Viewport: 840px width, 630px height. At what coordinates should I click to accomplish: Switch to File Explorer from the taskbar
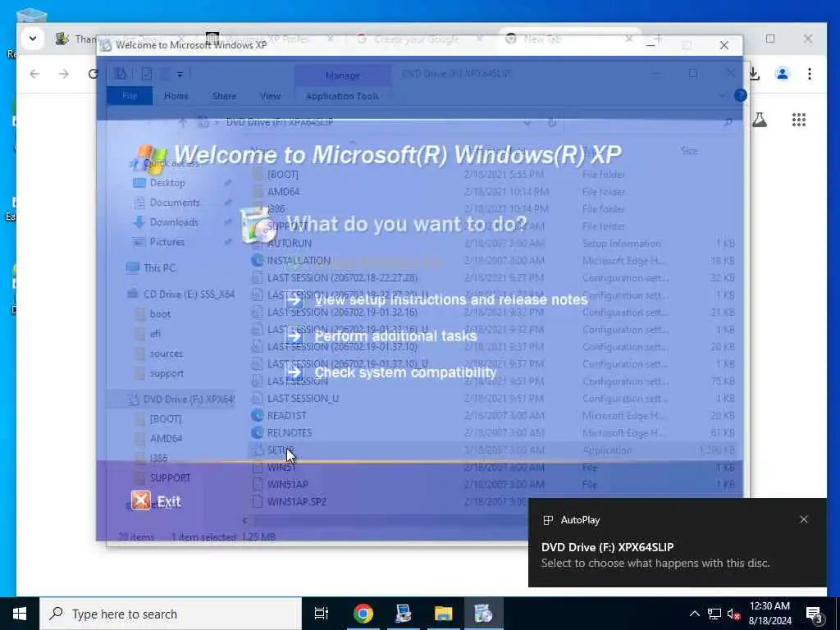443,614
